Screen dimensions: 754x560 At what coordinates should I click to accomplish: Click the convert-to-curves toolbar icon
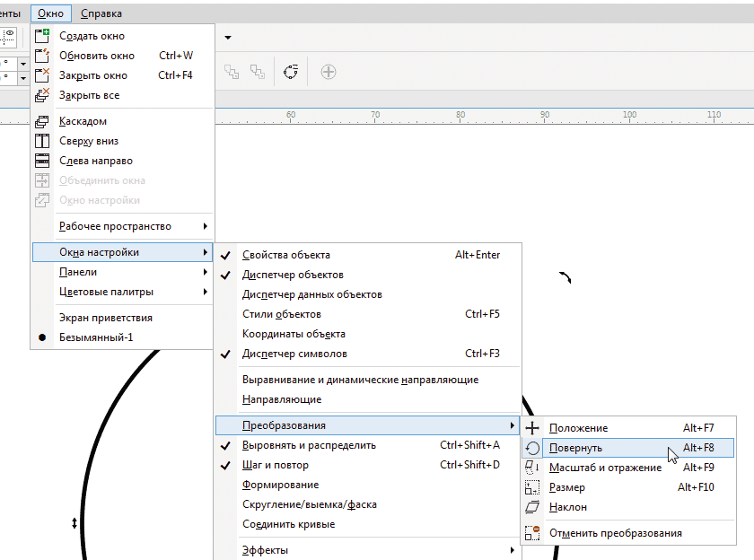point(291,72)
